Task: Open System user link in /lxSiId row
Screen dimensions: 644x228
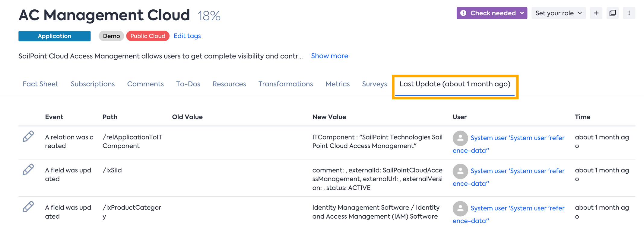Action: click(x=509, y=177)
